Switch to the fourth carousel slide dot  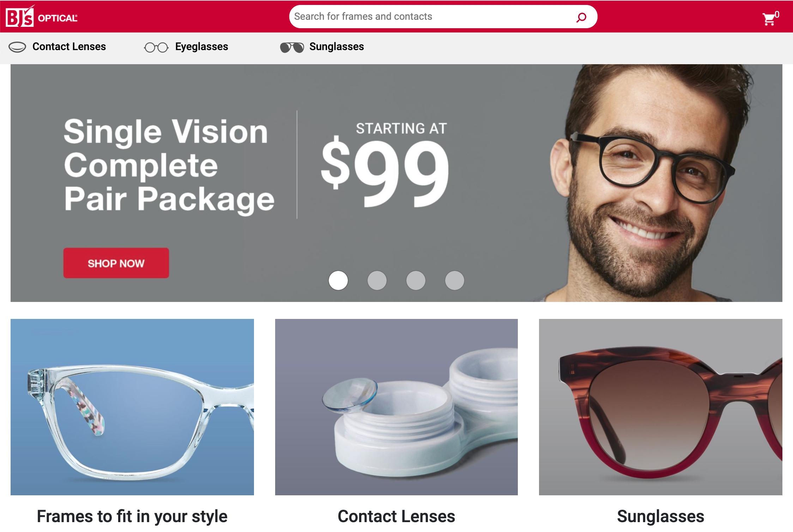455,280
